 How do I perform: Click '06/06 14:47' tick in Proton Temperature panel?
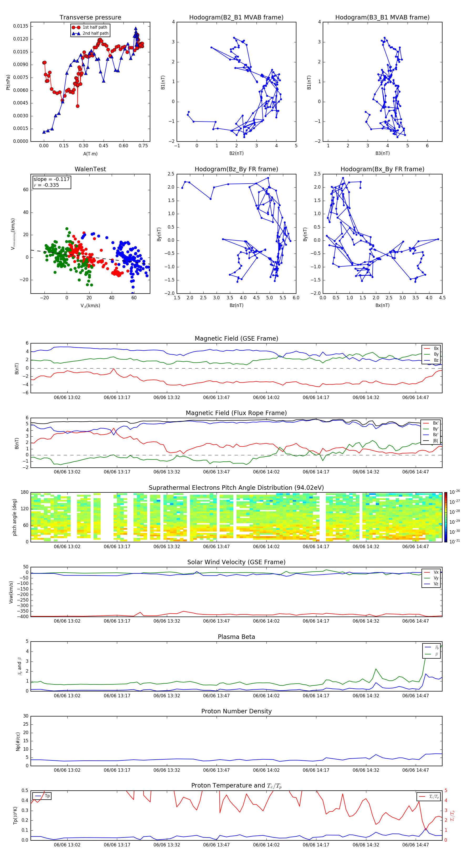coord(415,845)
